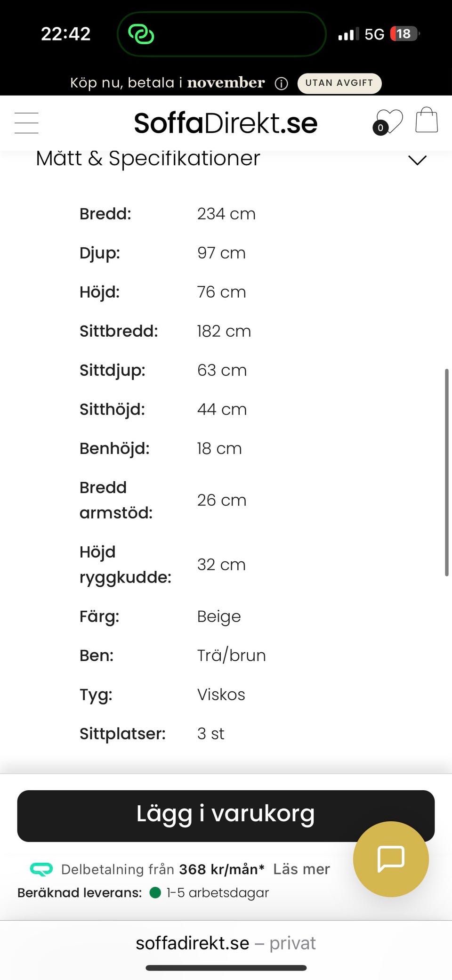This screenshot has height=980, width=452.
Task: Tap the home indicator bar
Action: coord(226,968)
